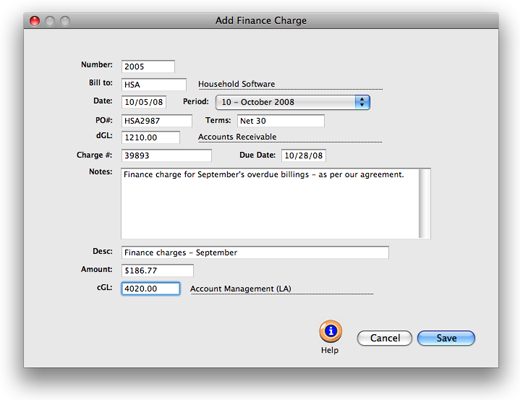The width and height of the screenshot is (520, 400).
Task: Click the Terms field Net 30
Action: click(x=281, y=121)
